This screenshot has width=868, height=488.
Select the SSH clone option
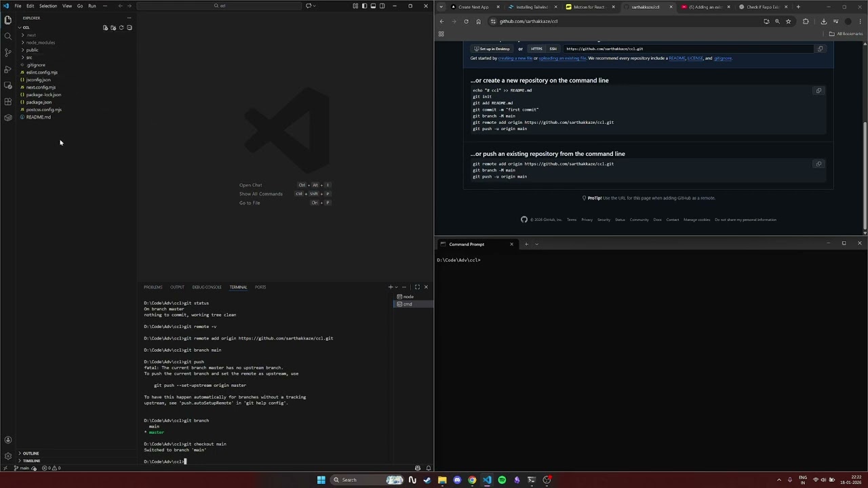coord(553,49)
